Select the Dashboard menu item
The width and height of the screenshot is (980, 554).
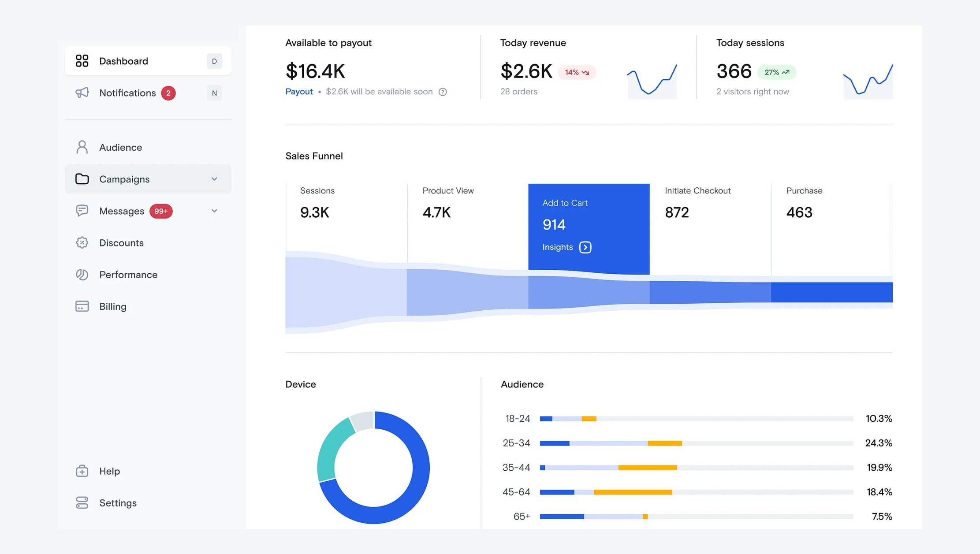(x=123, y=61)
